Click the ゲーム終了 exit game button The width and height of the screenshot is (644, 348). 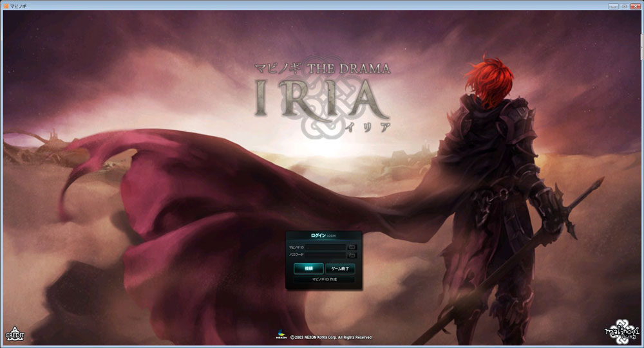(x=340, y=269)
